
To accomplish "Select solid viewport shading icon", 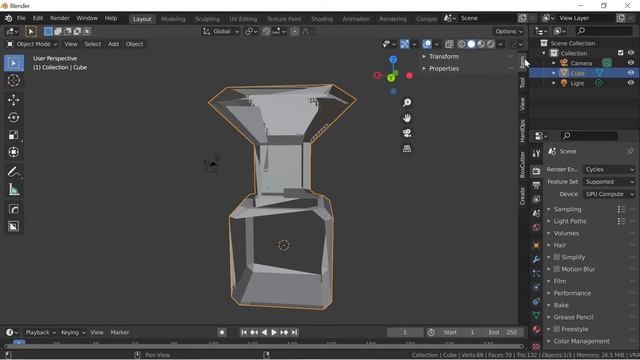I will (471, 44).
